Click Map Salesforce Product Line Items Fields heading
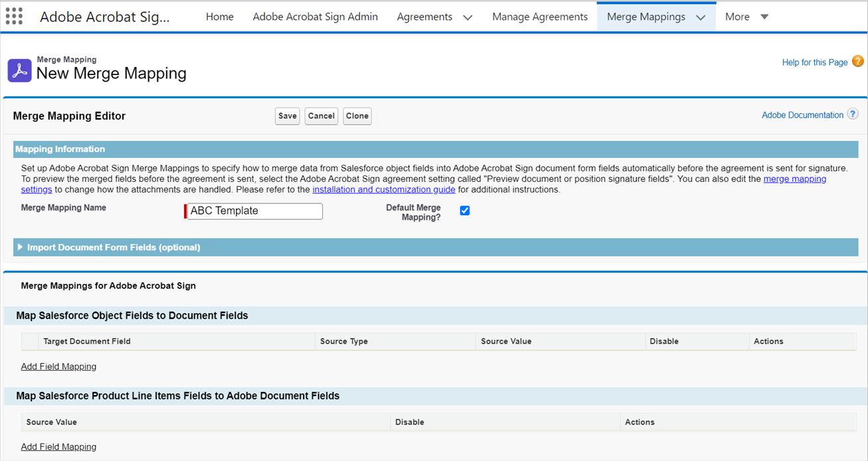 coord(177,396)
